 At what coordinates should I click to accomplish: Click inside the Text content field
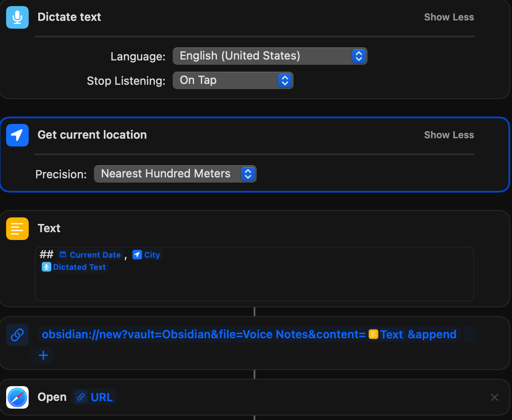(x=254, y=274)
